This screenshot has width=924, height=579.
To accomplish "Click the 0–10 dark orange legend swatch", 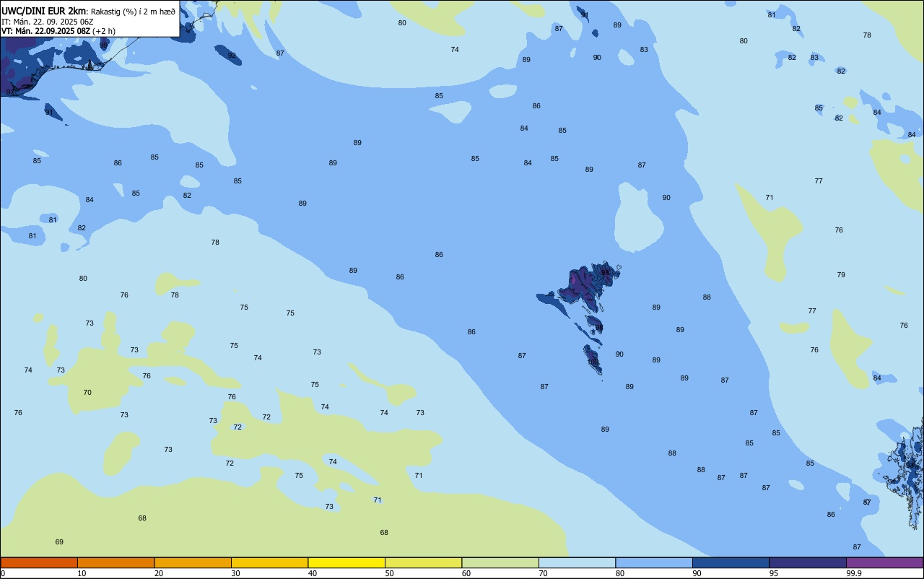I will click(x=39, y=562).
